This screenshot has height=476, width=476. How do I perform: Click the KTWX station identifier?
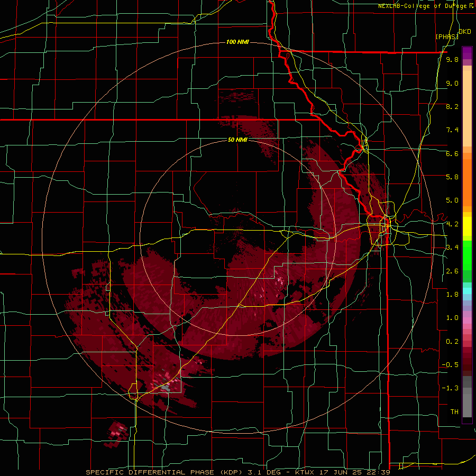click(304, 472)
